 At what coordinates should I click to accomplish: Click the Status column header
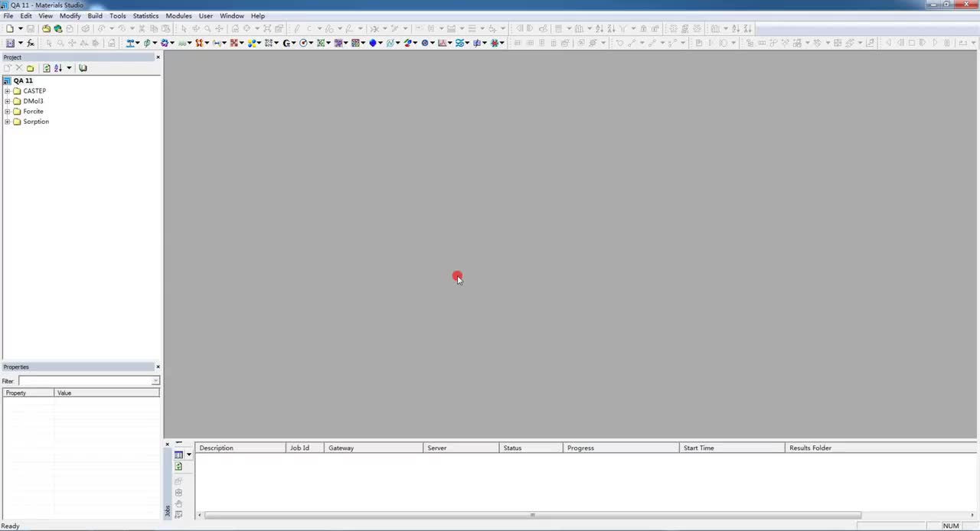[531, 448]
